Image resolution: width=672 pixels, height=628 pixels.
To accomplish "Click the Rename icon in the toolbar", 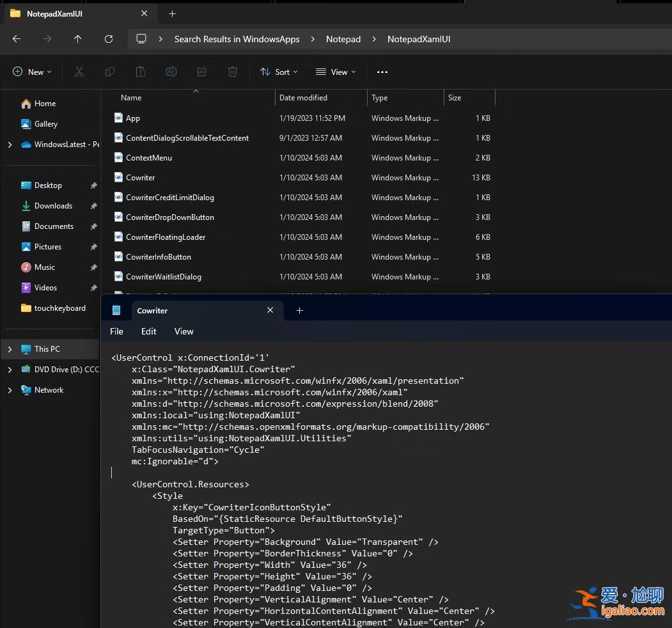I will [x=171, y=72].
